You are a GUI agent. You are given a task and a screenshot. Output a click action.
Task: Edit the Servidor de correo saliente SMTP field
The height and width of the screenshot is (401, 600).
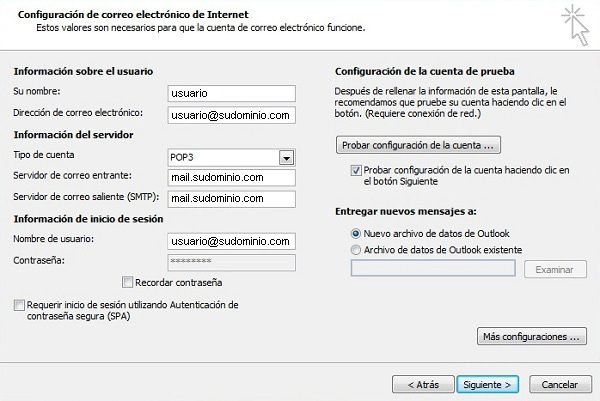pos(232,199)
